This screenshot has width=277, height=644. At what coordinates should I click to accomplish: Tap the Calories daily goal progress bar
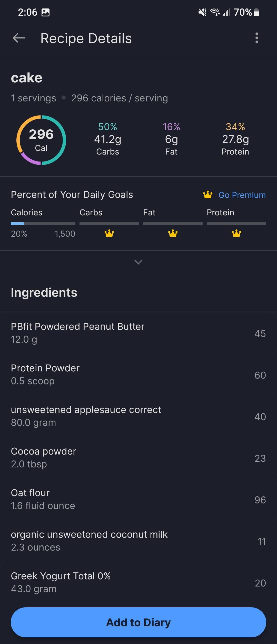[x=43, y=224]
